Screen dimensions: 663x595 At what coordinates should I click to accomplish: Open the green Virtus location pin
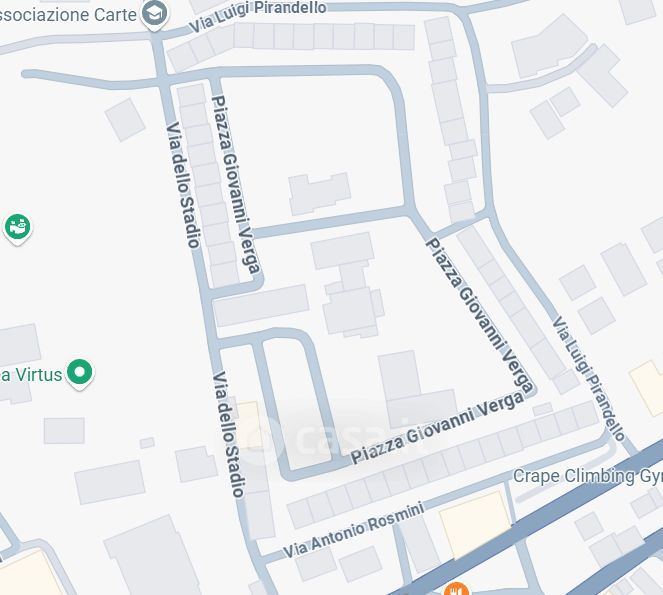[x=79, y=374]
